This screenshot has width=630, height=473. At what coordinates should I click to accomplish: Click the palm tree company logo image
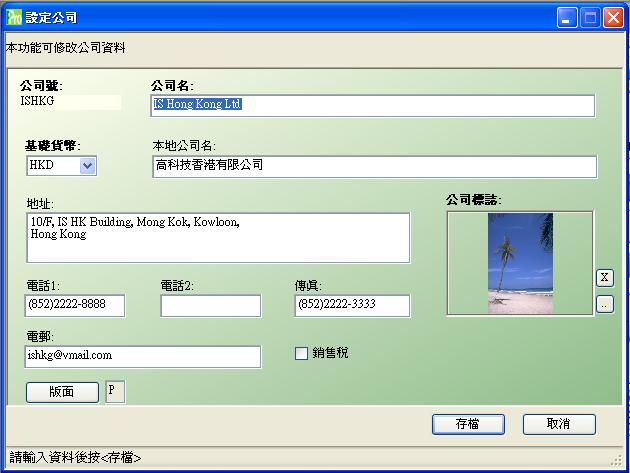tap(520, 264)
